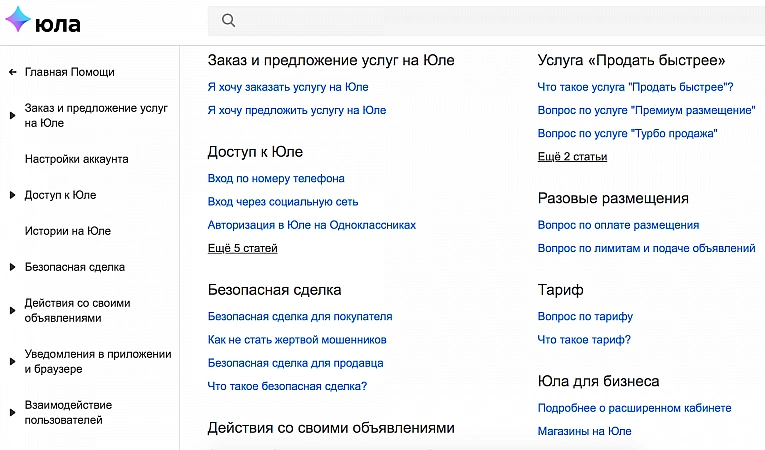Open the Магазины на Юле link
This screenshot has height=450, width=765.
pos(584,431)
